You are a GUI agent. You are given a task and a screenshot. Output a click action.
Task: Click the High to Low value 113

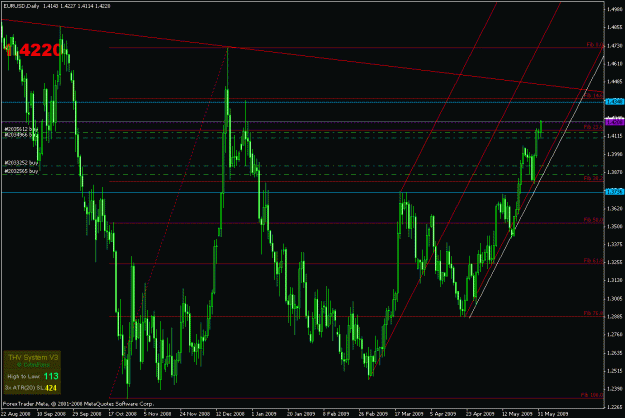(x=51, y=376)
